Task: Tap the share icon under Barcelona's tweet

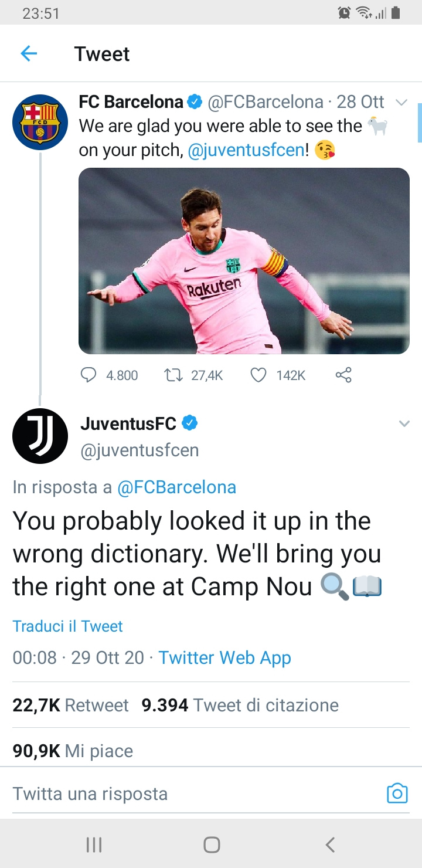Action: (343, 375)
